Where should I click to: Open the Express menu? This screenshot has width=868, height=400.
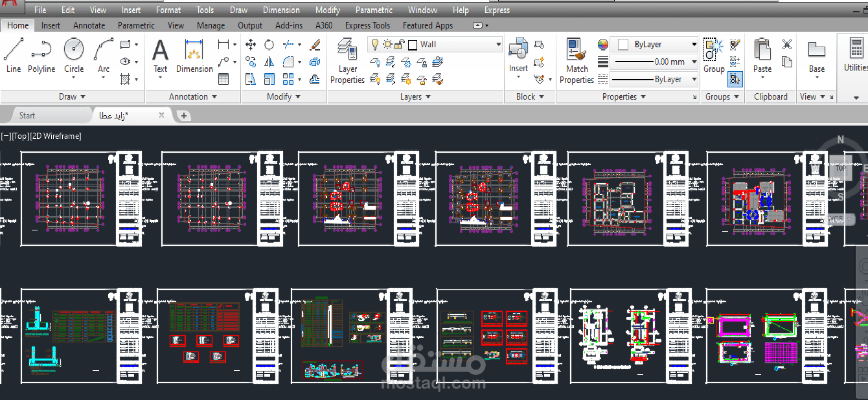pyautogui.click(x=497, y=10)
